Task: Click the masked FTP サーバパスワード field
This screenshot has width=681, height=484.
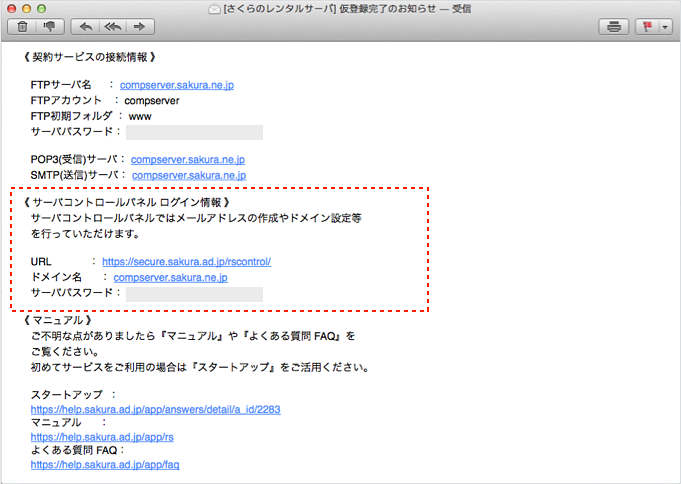Action: click(194, 133)
